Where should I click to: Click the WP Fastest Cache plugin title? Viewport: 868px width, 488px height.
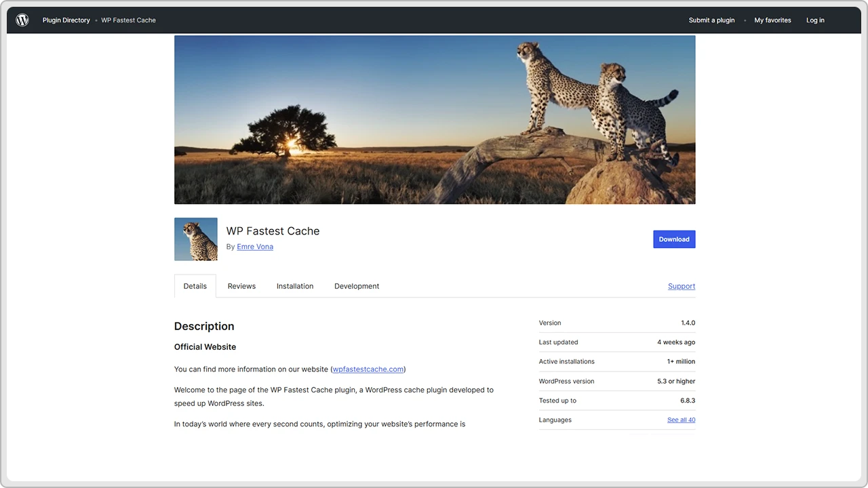coord(273,231)
